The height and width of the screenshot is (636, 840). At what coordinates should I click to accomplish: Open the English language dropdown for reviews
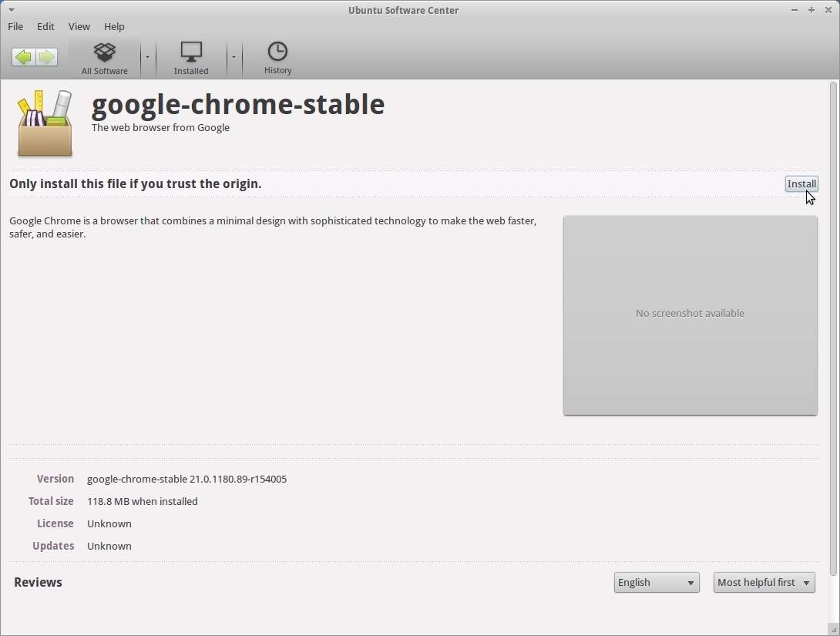[657, 582]
